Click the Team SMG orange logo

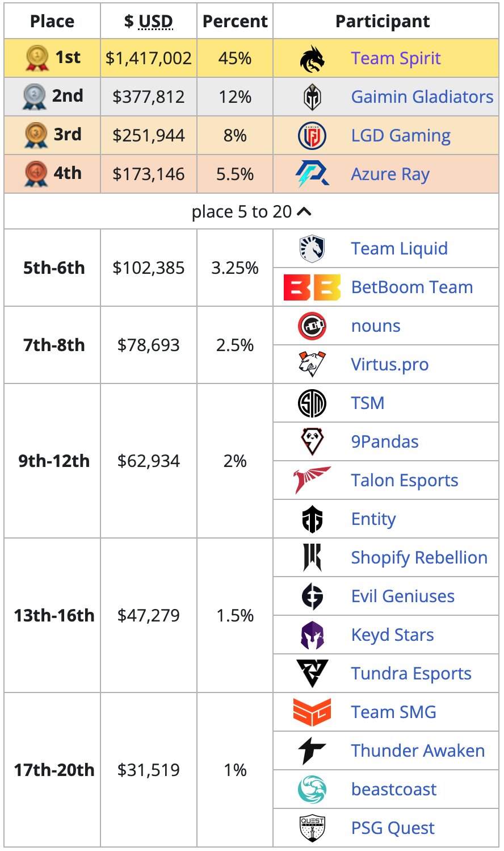click(x=312, y=712)
